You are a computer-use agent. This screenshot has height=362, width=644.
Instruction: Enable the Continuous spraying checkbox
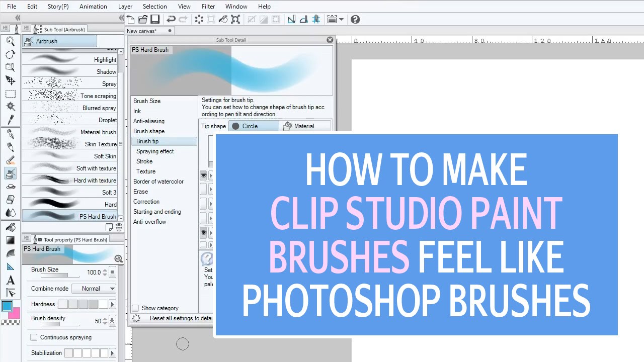point(34,337)
